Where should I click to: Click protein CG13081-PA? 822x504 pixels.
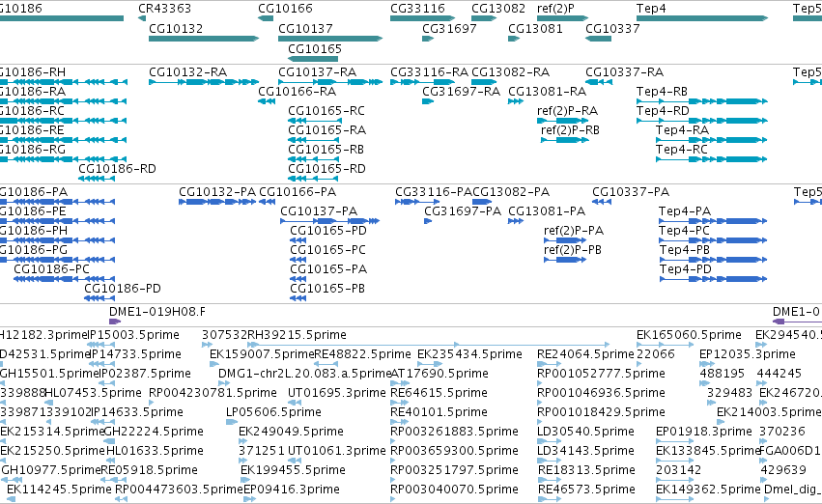(516, 221)
